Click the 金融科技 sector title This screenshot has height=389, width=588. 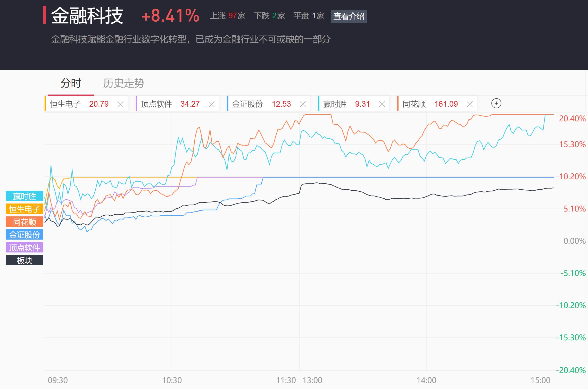(87, 16)
